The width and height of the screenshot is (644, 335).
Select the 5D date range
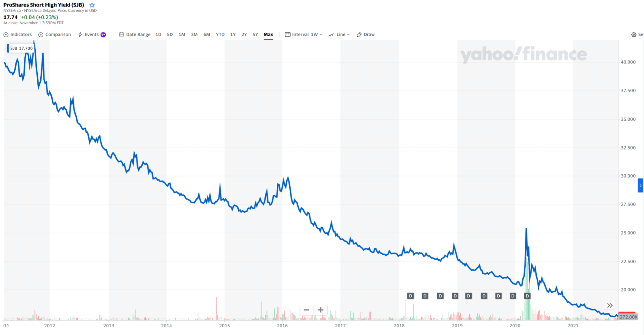tap(170, 34)
